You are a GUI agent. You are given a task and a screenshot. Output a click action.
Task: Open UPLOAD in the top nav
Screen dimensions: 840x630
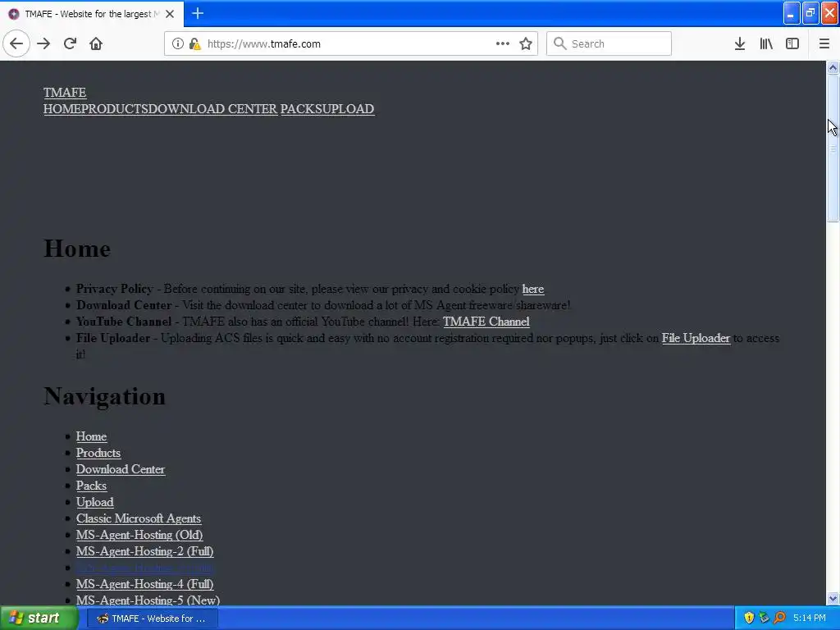347,109
